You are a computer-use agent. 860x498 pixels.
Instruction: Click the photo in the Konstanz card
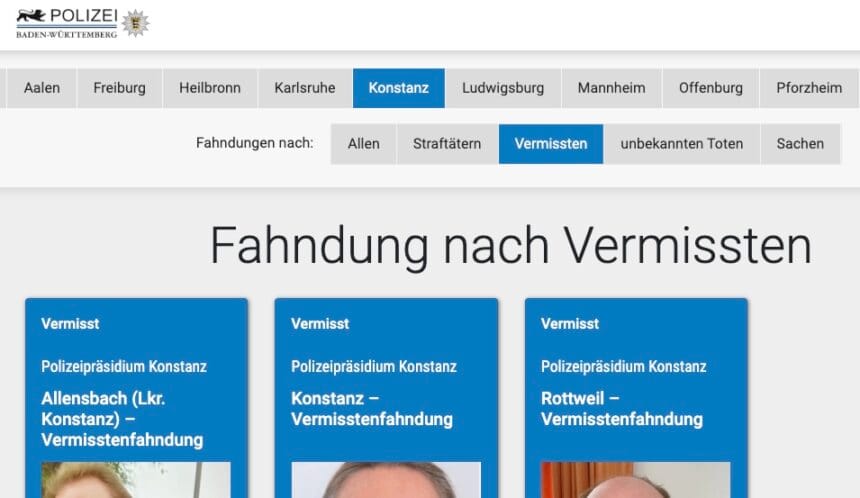click(386, 480)
